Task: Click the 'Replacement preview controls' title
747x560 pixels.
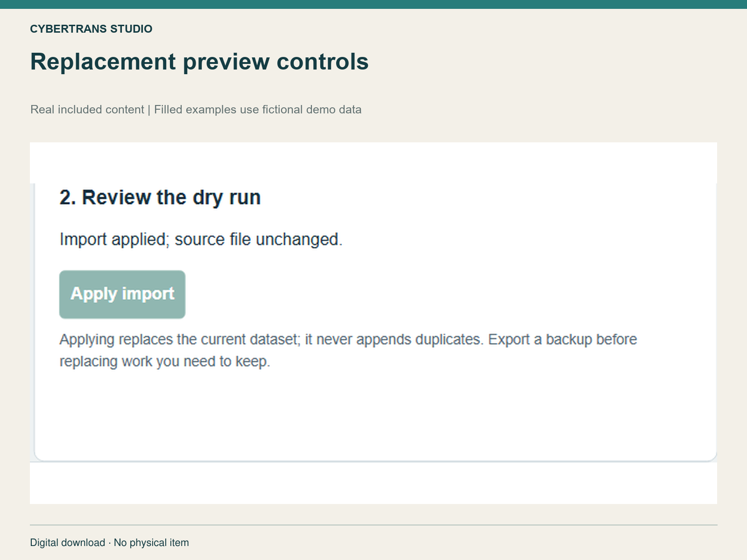Action: pos(199,62)
